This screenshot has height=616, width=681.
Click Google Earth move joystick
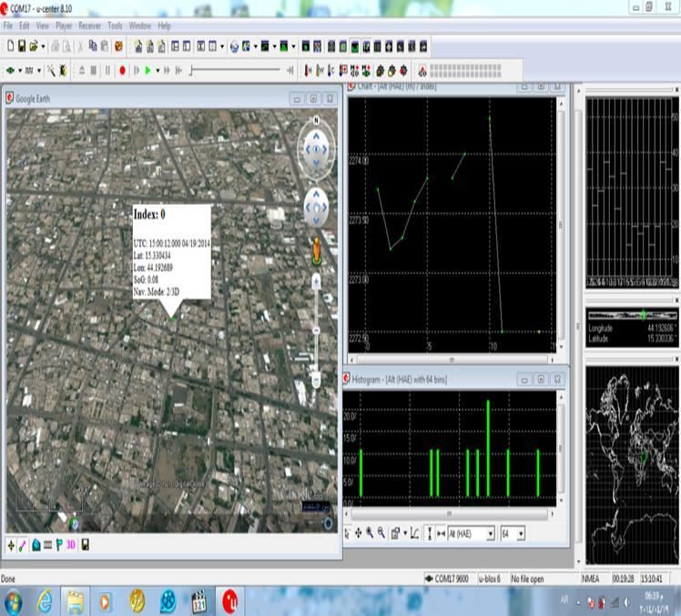(x=316, y=208)
